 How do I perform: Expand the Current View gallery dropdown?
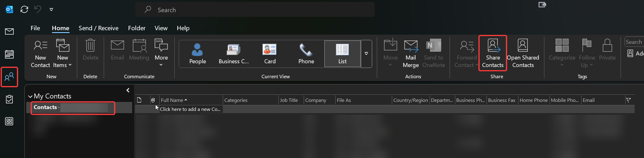(366, 54)
